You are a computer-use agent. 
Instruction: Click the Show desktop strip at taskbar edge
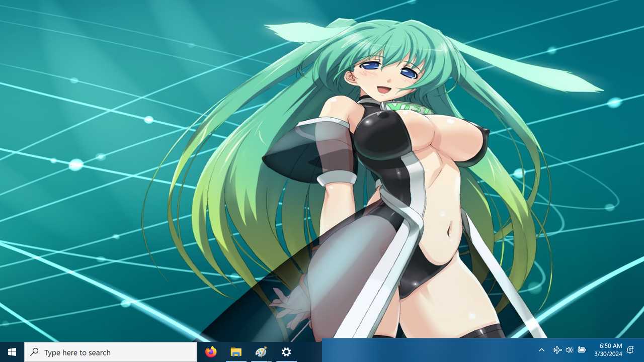642,352
